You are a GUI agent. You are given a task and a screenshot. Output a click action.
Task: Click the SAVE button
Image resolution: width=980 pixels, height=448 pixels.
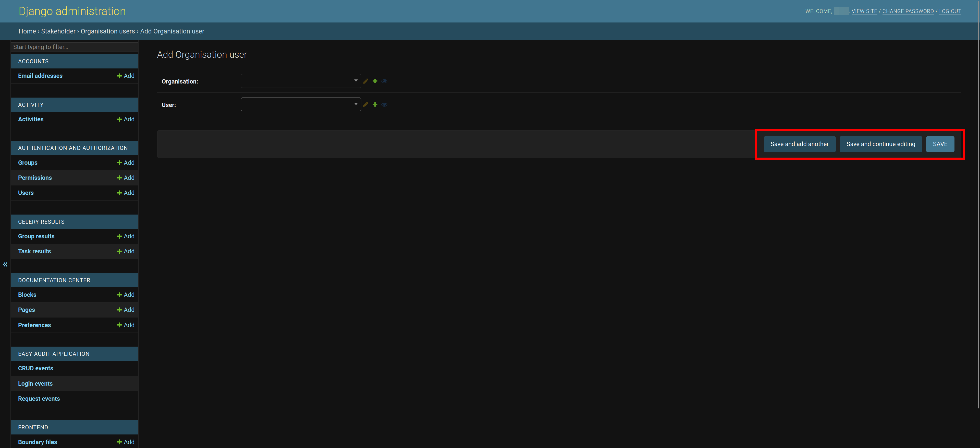(940, 144)
